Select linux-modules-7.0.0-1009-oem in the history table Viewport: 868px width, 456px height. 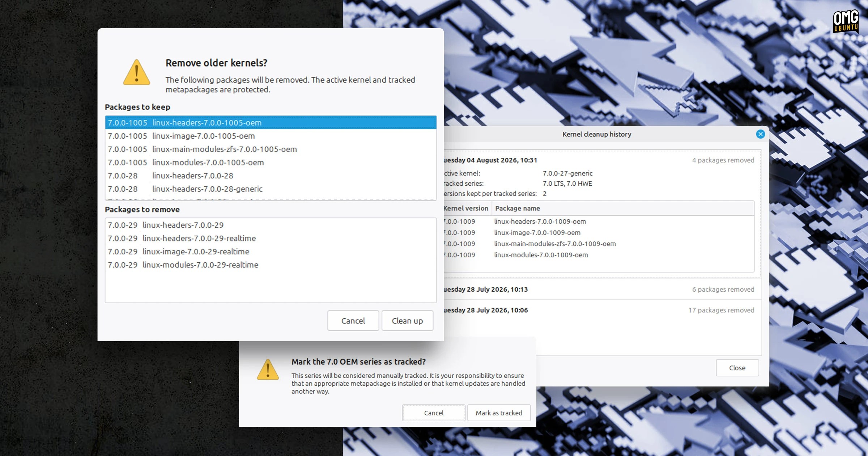(x=599, y=255)
